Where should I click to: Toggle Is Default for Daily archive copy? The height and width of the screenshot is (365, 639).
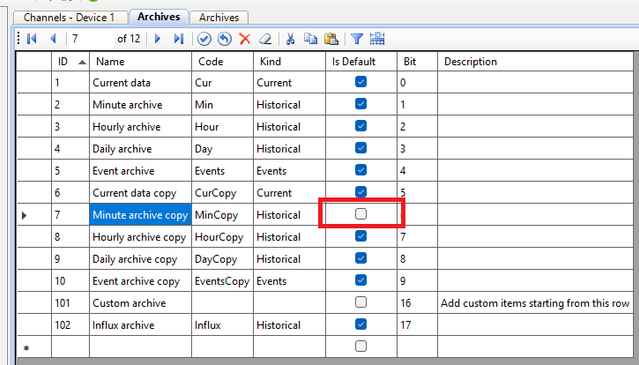coord(361,258)
